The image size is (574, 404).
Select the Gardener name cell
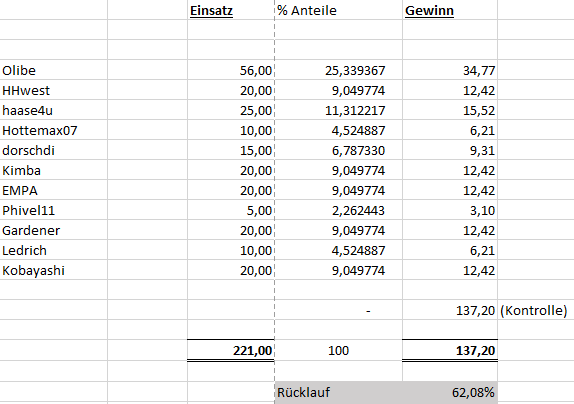coord(53,230)
